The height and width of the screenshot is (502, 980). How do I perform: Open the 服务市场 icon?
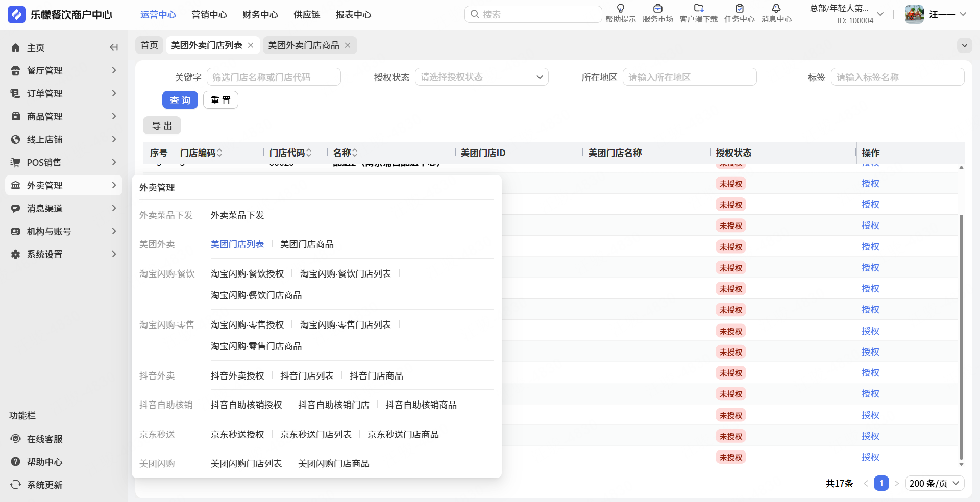coord(657,9)
